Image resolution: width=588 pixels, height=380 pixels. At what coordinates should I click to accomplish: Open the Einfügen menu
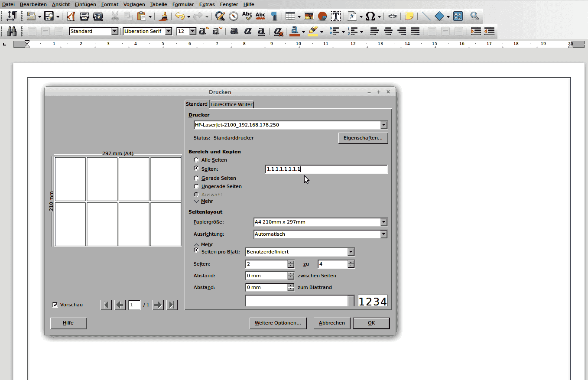[85, 4]
